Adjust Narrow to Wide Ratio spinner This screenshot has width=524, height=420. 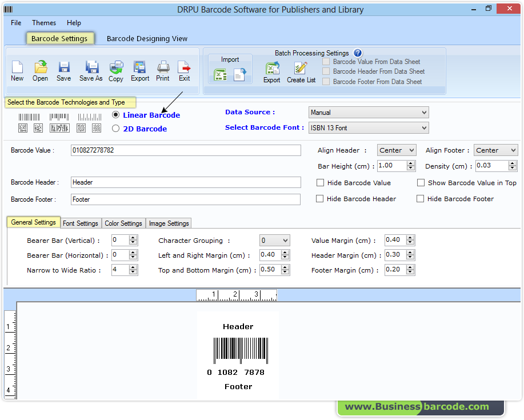[x=133, y=270]
